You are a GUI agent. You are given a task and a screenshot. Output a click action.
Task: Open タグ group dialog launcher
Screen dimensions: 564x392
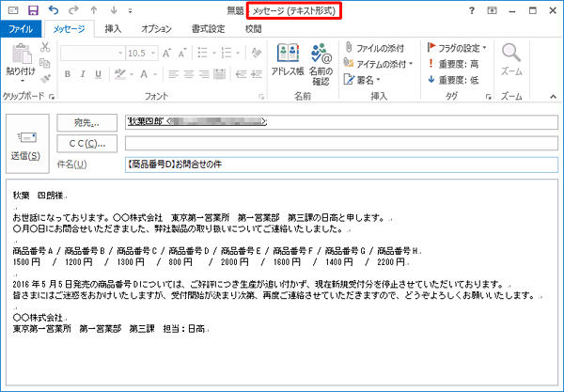pos(489,97)
